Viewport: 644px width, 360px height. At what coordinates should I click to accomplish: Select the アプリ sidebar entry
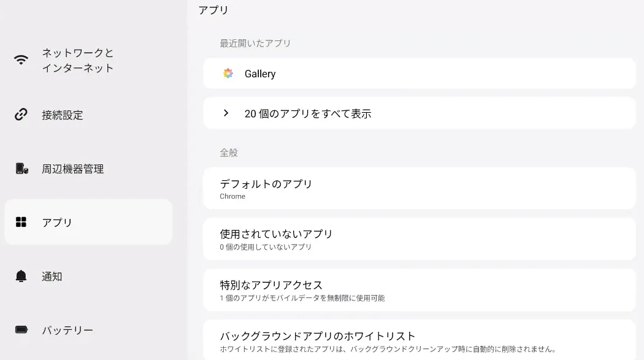pyautogui.click(x=57, y=222)
